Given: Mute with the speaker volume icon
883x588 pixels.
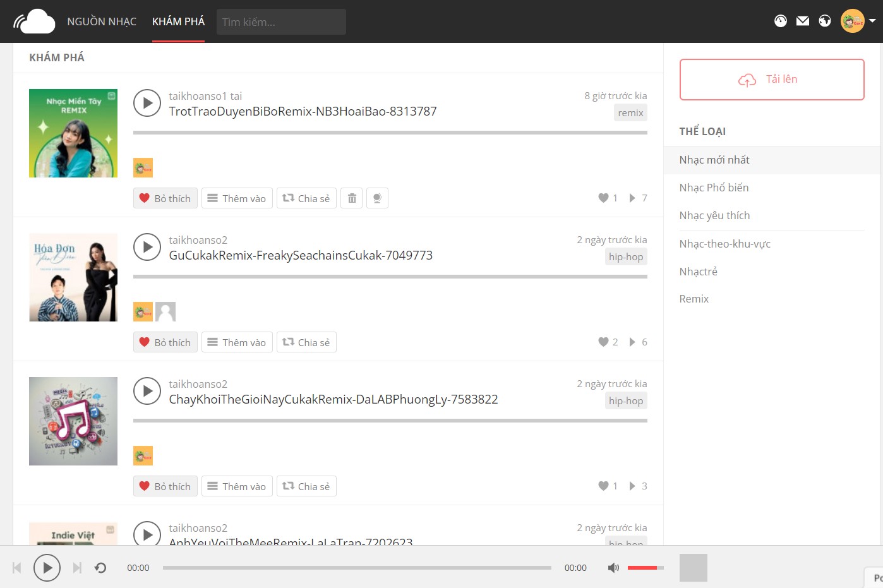Looking at the screenshot, I should click(613, 568).
